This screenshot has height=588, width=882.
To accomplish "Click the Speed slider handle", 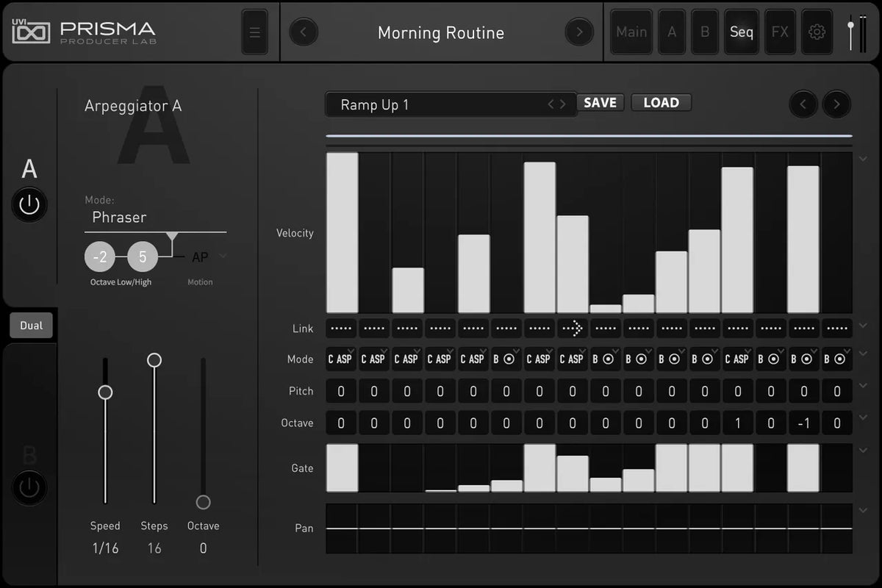I will tap(105, 392).
